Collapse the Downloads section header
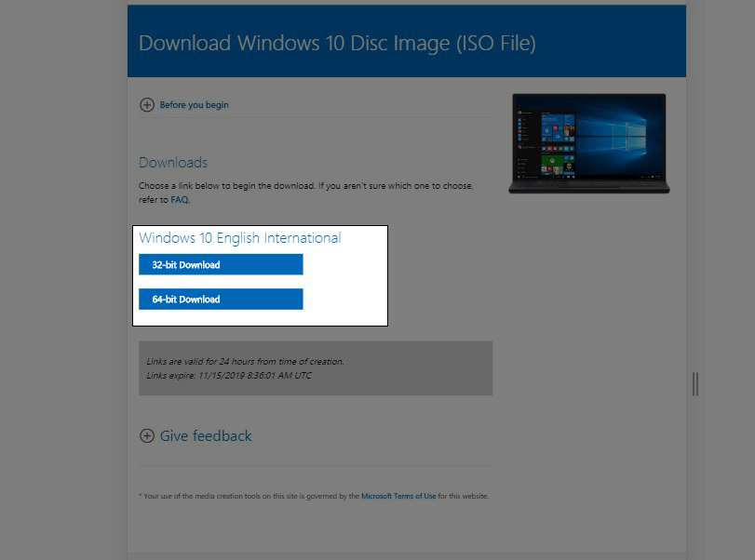 tap(173, 162)
